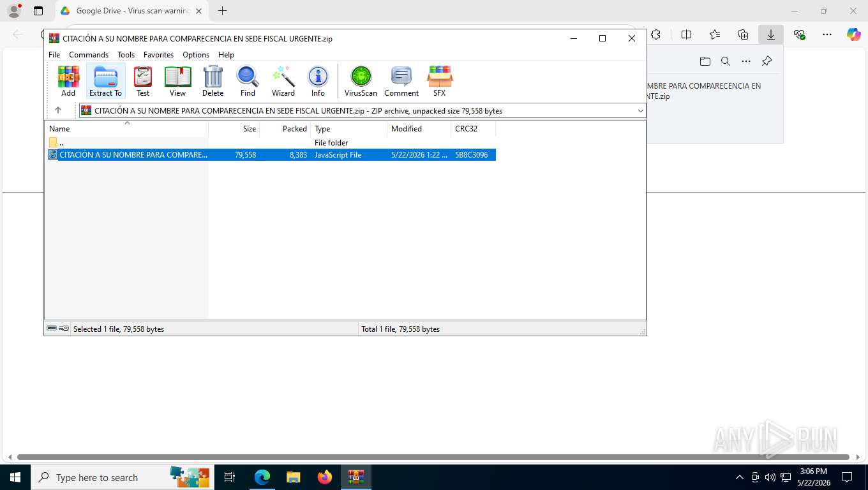Image resolution: width=868 pixels, height=490 pixels.
Task: Open Windows Start menu
Action: pos(15,477)
